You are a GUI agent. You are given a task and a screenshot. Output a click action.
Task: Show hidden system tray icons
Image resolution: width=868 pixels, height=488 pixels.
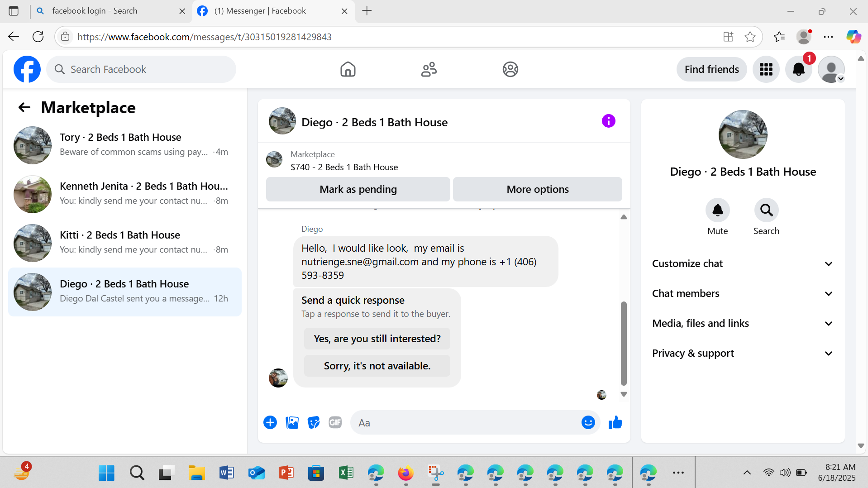(x=747, y=473)
